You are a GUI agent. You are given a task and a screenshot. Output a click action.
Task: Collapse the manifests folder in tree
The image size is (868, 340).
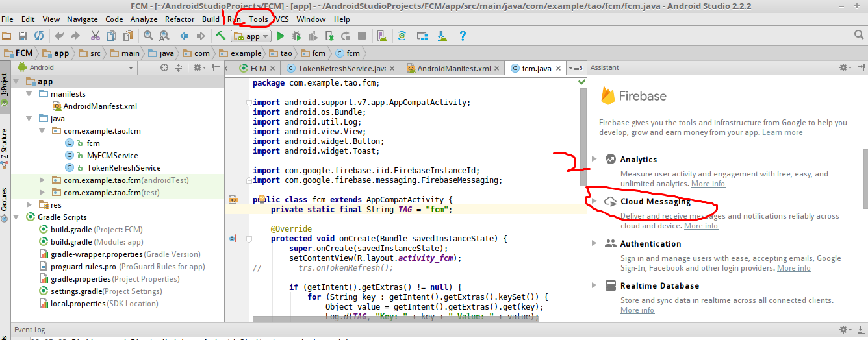29,94
